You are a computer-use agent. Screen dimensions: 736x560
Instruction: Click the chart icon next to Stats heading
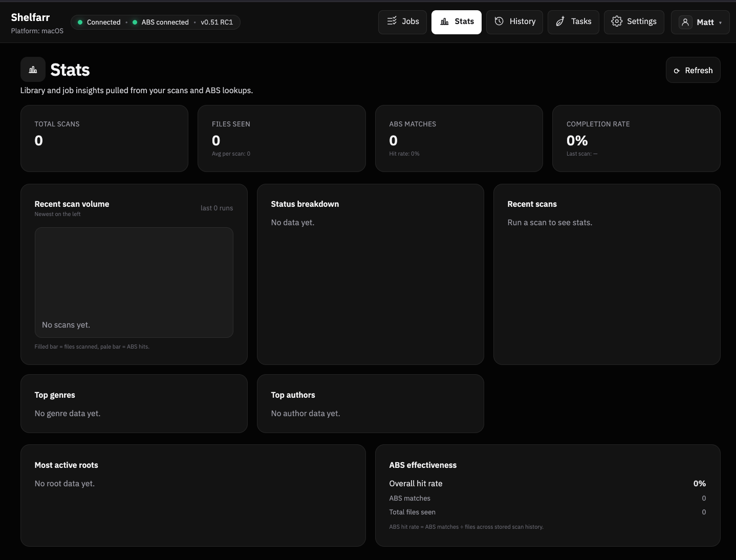click(32, 69)
